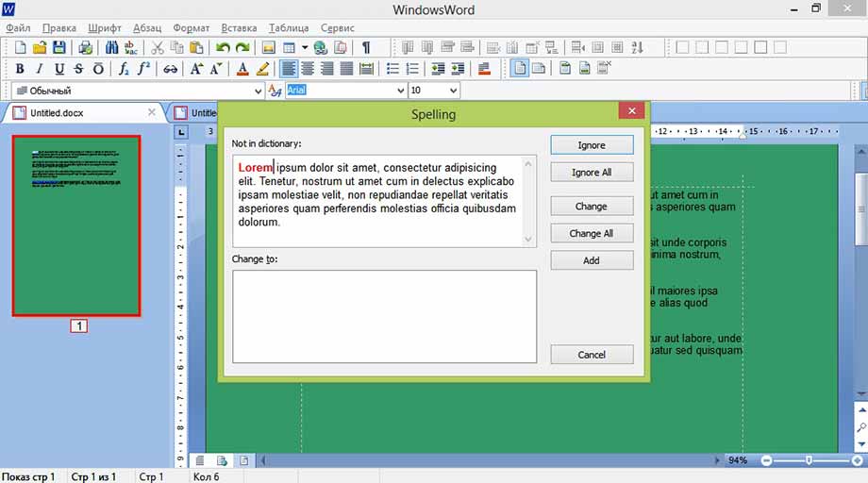Open the table icon dropdown arrow

coord(305,47)
